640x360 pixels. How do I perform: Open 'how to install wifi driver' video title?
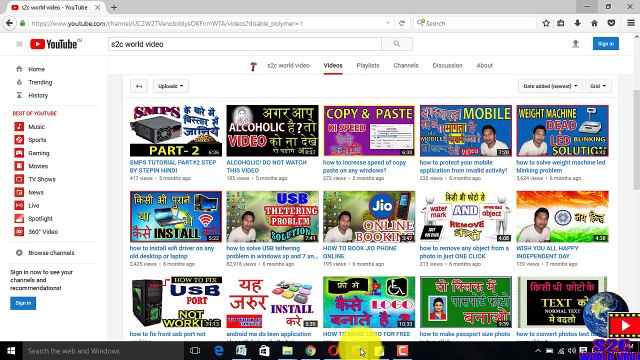(x=172, y=252)
